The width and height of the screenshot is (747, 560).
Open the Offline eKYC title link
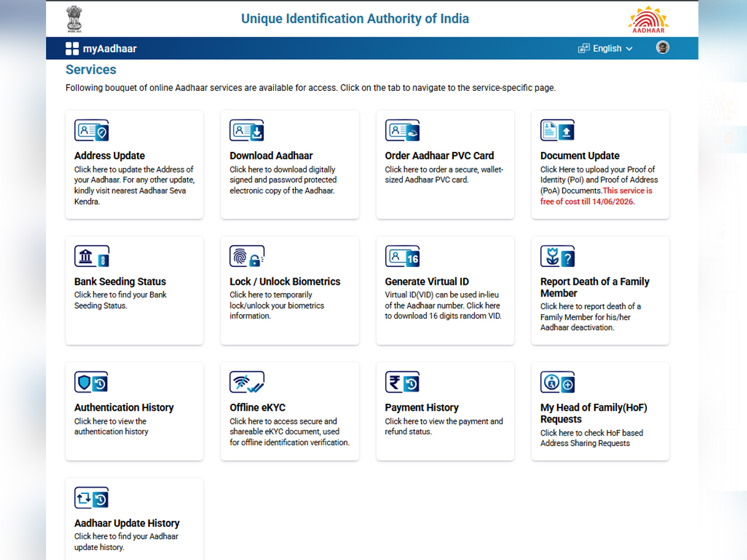point(257,408)
